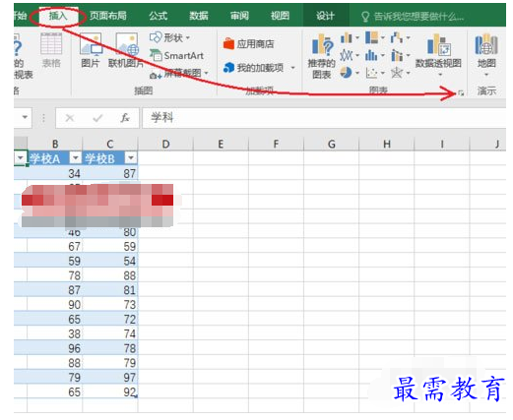Click the 数据透视图 pivot chart icon

(438, 45)
